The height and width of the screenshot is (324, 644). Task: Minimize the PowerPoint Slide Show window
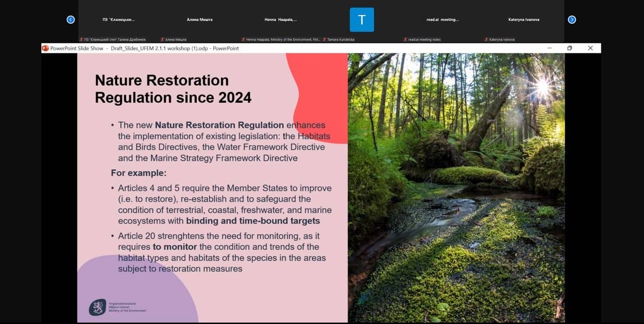pos(549,48)
